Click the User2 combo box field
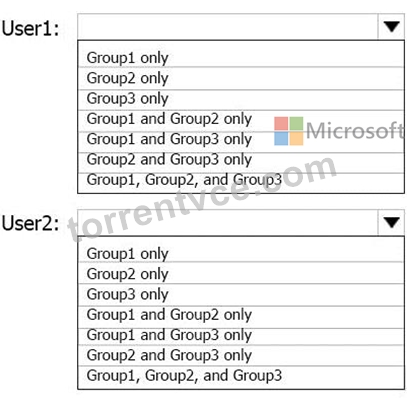This screenshot has height=398, width=407. click(x=228, y=223)
